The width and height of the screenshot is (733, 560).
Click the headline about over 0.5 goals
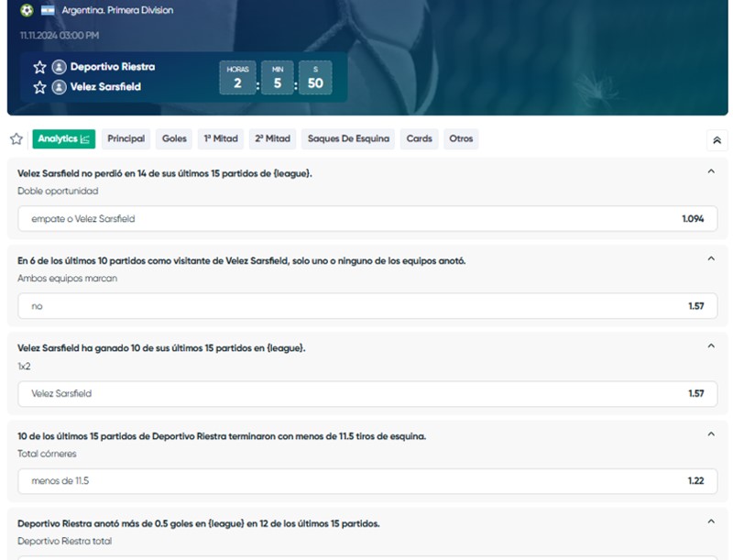[199, 524]
